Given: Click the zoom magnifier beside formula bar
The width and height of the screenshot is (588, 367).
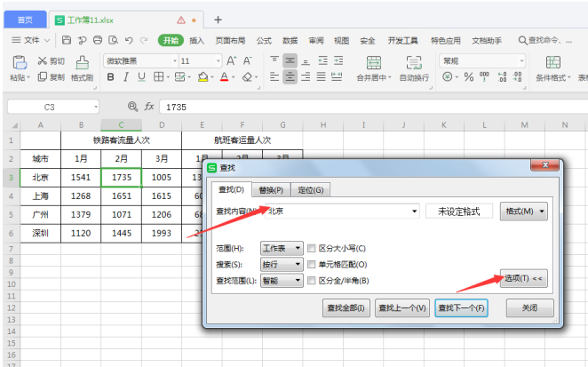Looking at the screenshot, I should (x=132, y=107).
